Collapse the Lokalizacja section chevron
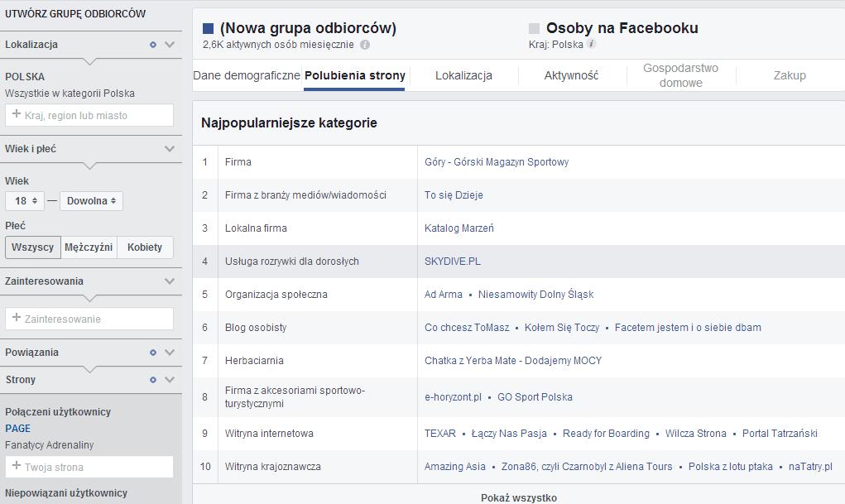 coord(170,45)
